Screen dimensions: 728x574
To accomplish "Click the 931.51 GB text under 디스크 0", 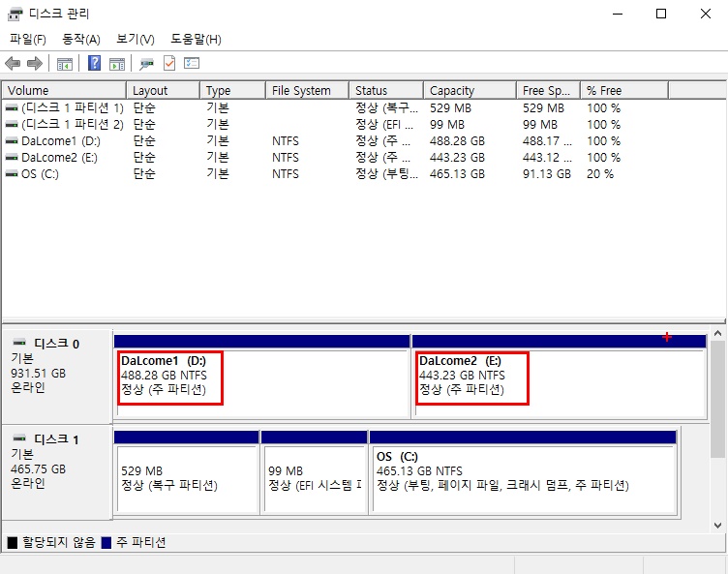I will tap(38, 374).
